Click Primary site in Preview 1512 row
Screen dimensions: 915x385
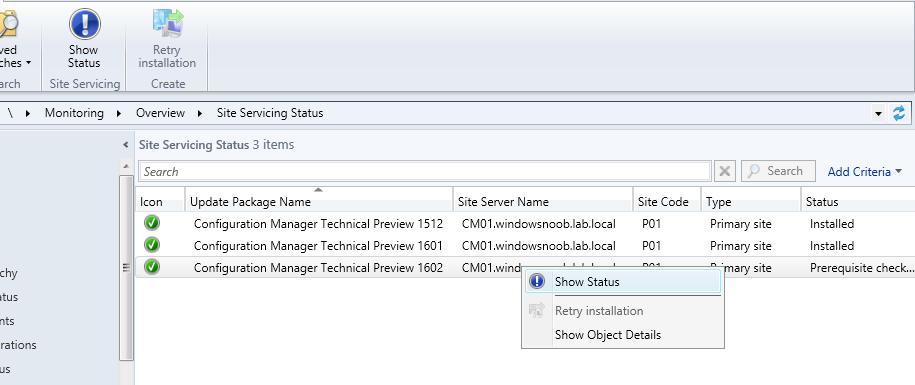[x=741, y=224]
